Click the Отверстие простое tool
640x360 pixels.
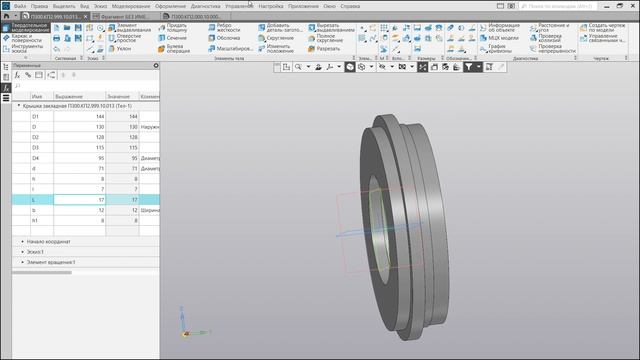125,38
